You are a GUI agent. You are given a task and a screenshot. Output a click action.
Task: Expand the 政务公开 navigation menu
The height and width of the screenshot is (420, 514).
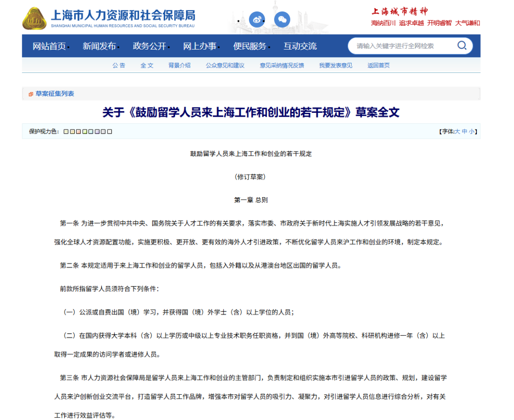click(x=149, y=46)
